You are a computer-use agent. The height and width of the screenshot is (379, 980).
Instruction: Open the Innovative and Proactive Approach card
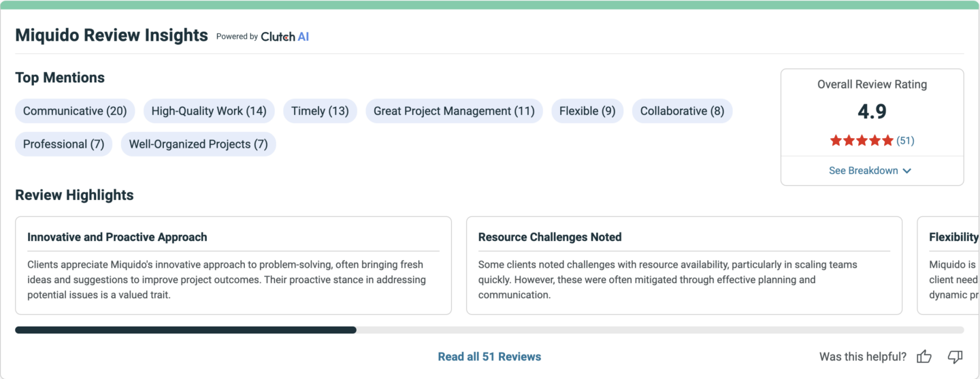click(x=233, y=265)
